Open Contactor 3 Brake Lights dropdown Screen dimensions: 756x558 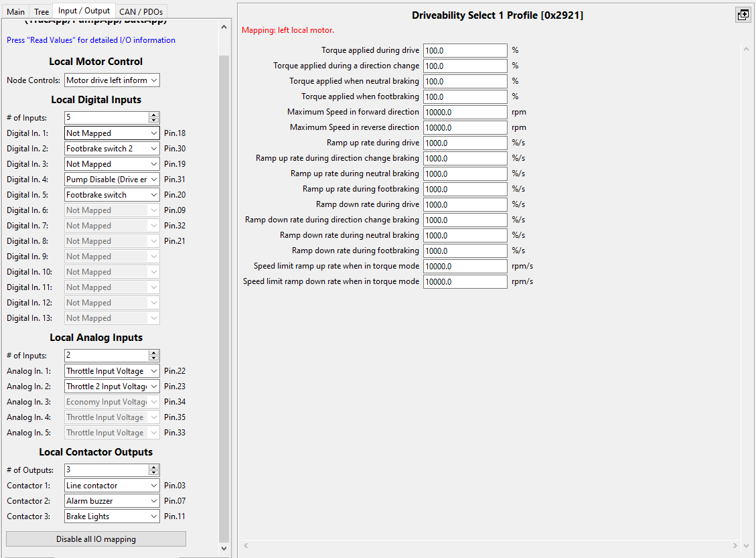click(112, 516)
